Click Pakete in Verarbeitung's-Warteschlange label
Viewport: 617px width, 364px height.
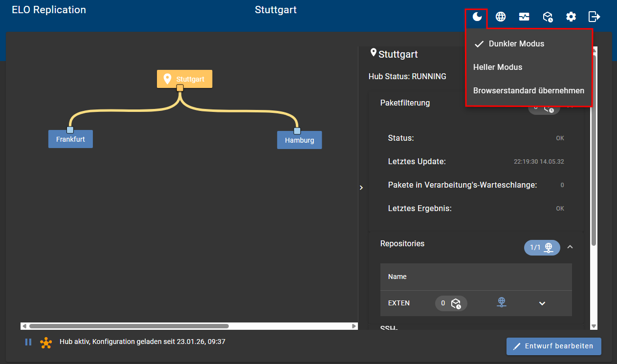[x=463, y=185]
